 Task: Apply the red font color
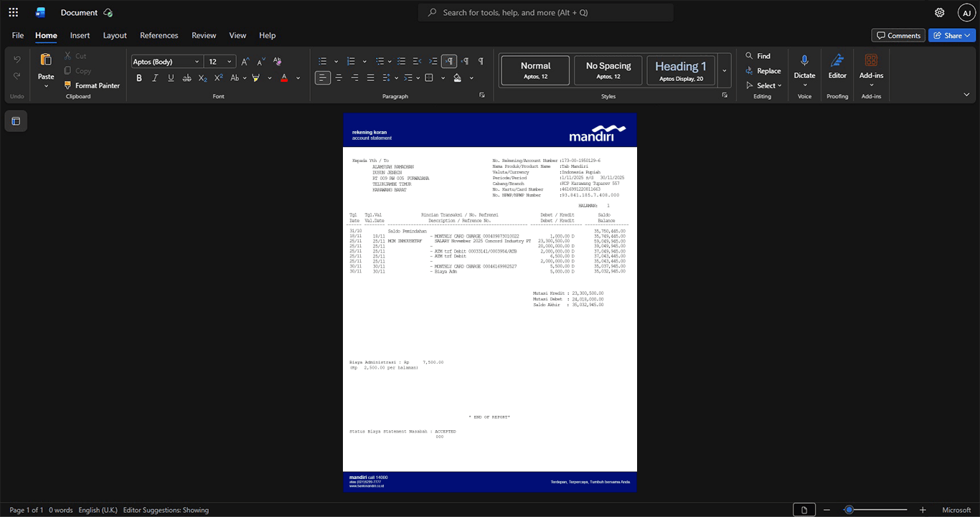point(284,77)
